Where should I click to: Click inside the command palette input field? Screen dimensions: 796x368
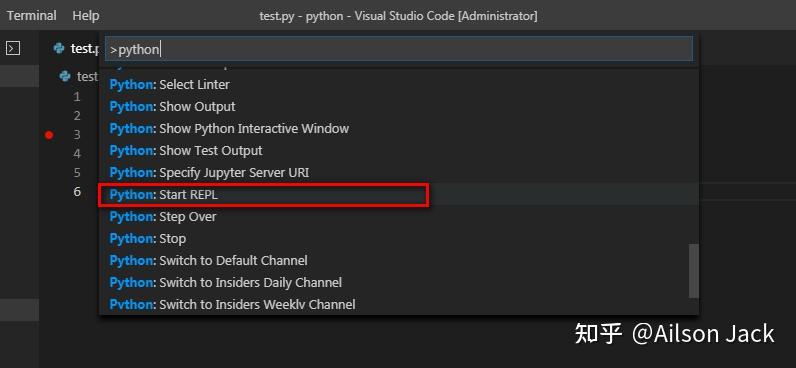(x=399, y=49)
